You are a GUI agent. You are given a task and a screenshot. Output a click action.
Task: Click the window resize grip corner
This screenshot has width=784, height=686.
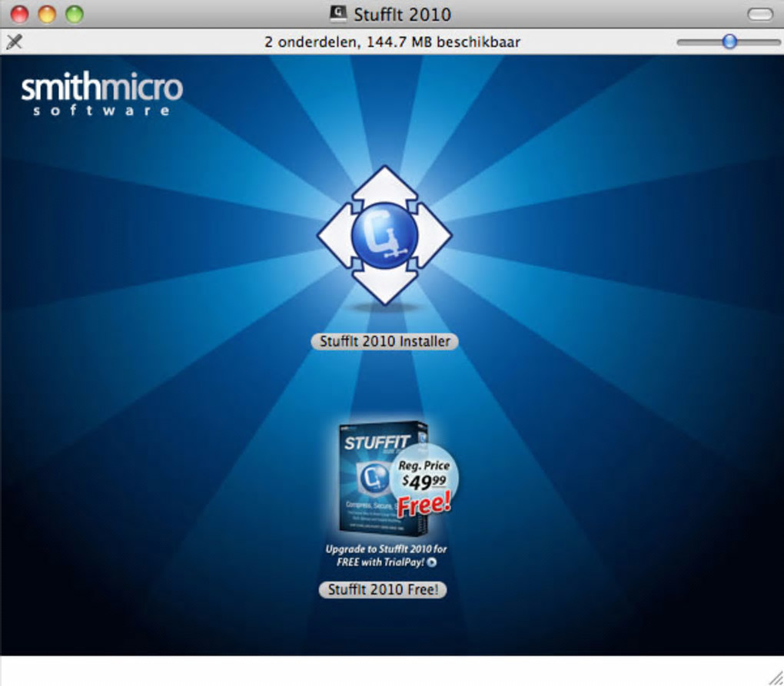coord(776,678)
